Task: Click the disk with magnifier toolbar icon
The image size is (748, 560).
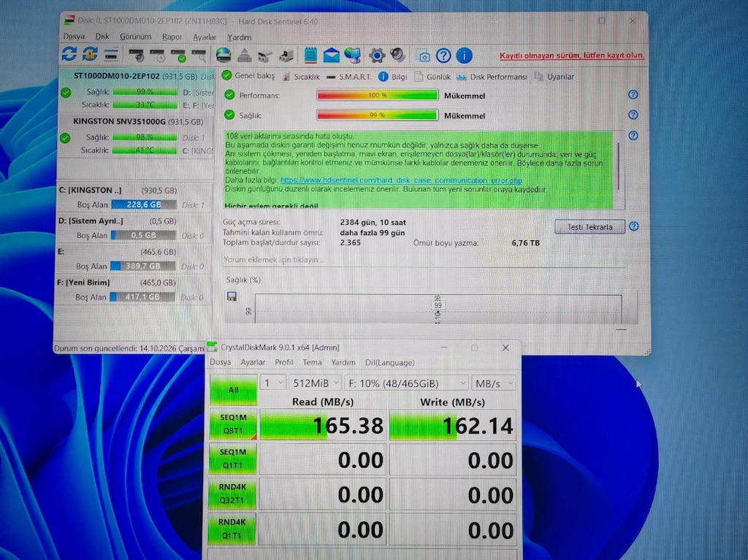Action: [x=199, y=55]
